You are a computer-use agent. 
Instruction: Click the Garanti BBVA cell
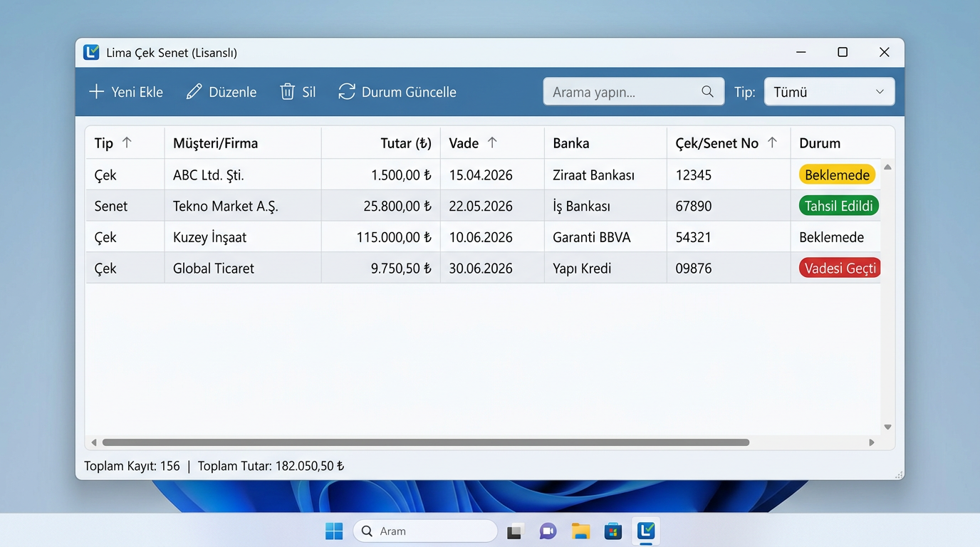[x=605, y=237]
